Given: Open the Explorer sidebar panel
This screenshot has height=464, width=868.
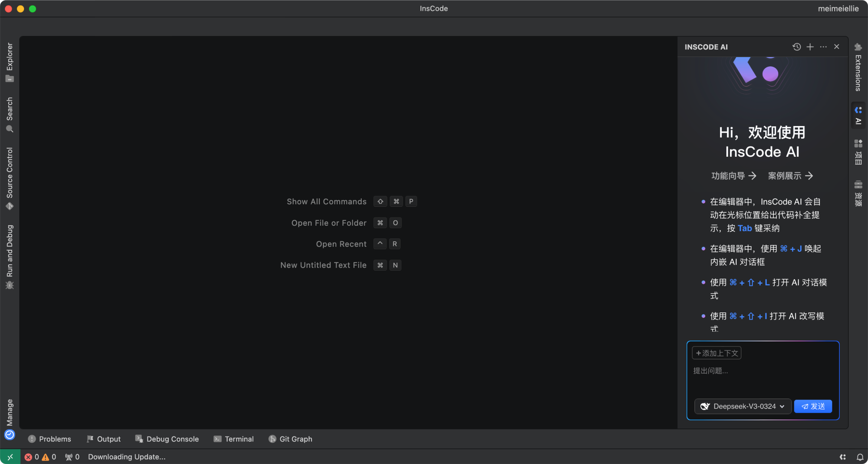Looking at the screenshot, I should (10, 62).
